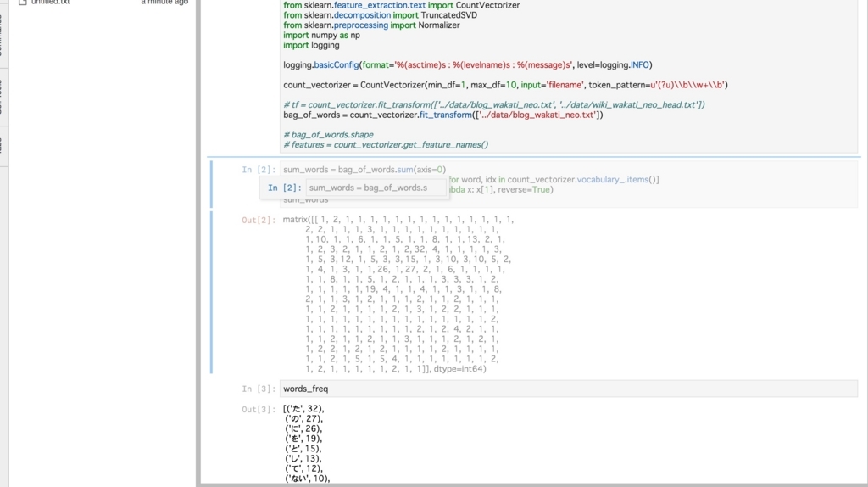Click the logging.basicConfig code line
Image resolution: width=868 pixels, height=487 pixels.
(x=468, y=65)
